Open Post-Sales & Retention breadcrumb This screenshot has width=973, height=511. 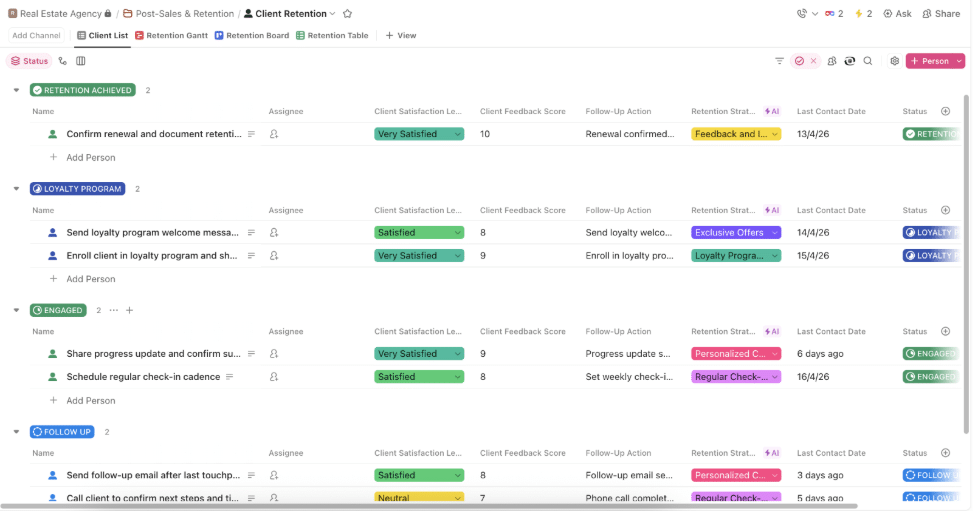(x=179, y=14)
